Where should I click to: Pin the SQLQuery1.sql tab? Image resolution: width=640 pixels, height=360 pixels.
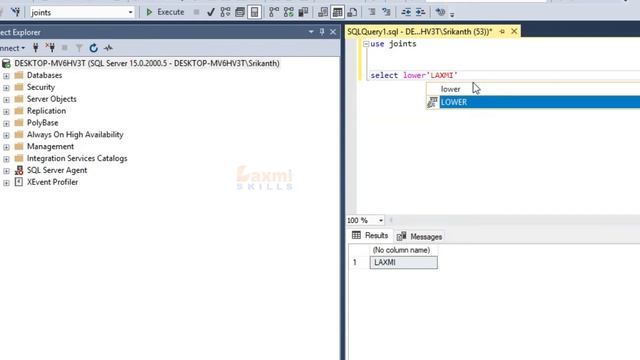coord(502,31)
